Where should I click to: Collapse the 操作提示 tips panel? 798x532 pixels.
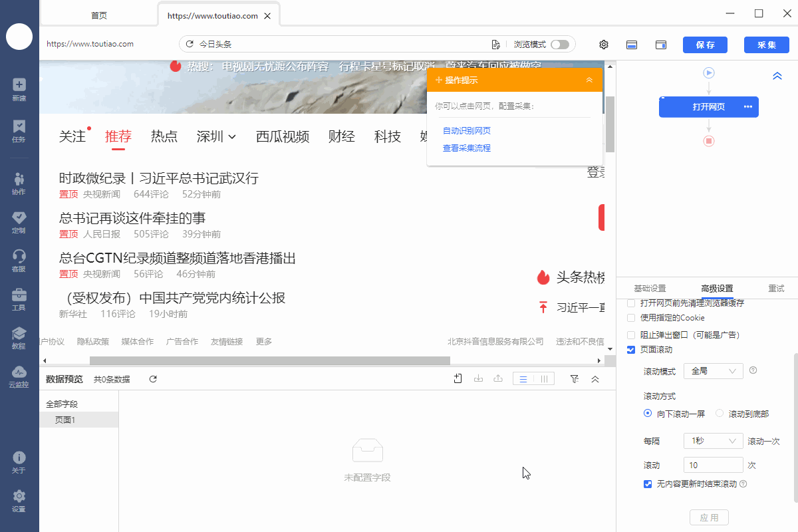coord(589,80)
